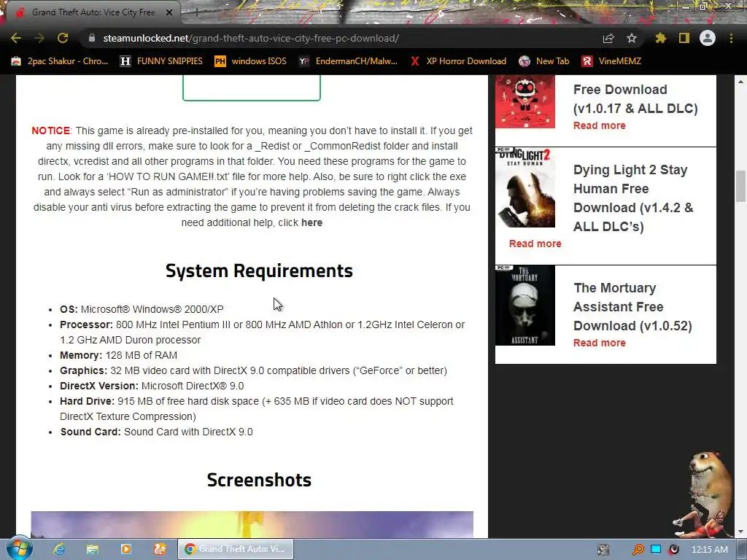Open Free Download (v1.0.17 & ALL DLC) title
This screenshot has height=560, width=747.
[x=635, y=98]
